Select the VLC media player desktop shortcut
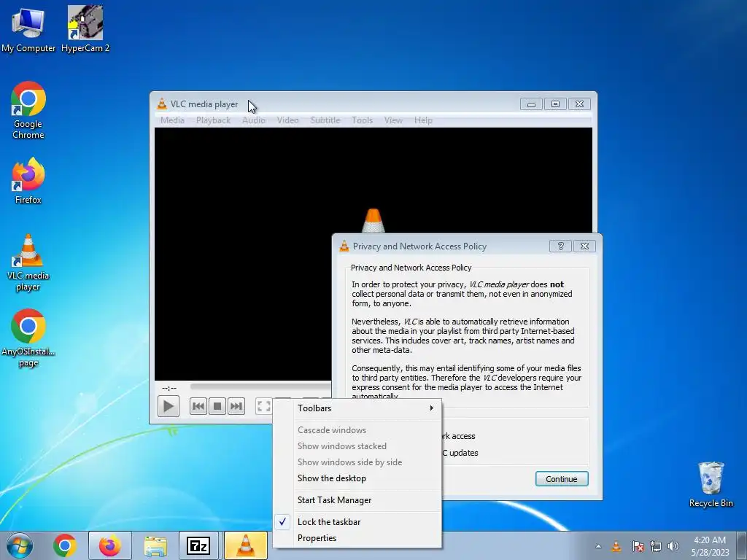Screen dimensions: 747x560 [x=28, y=262]
